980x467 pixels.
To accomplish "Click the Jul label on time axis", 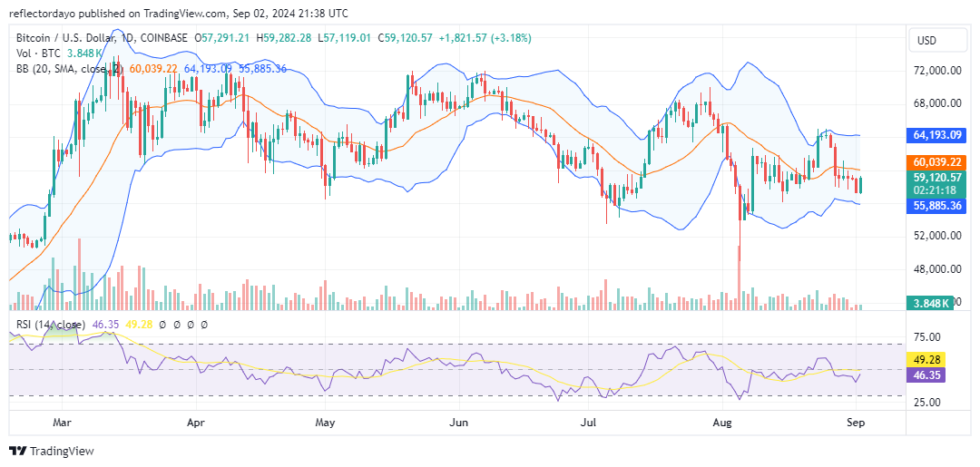I will coord(588,423).
